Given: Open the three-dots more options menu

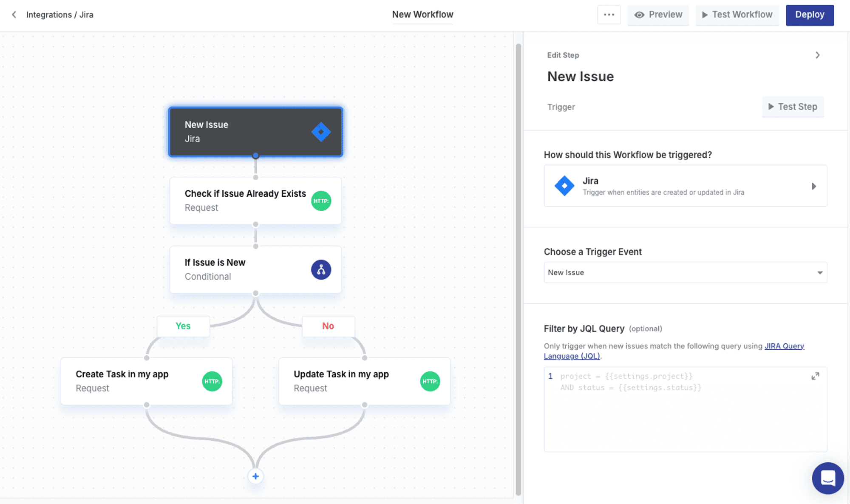Looking at the screenshot, I should tap(609, 14).
